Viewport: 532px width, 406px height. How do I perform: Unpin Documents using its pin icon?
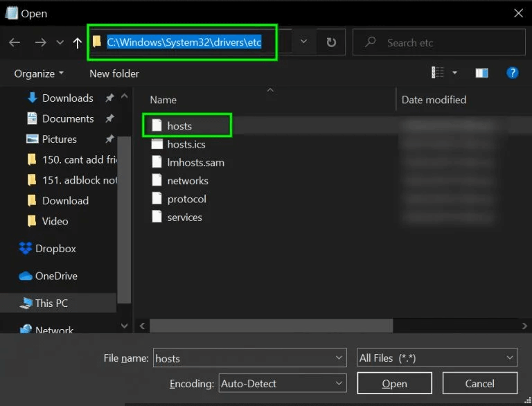[x=109, y=118]
